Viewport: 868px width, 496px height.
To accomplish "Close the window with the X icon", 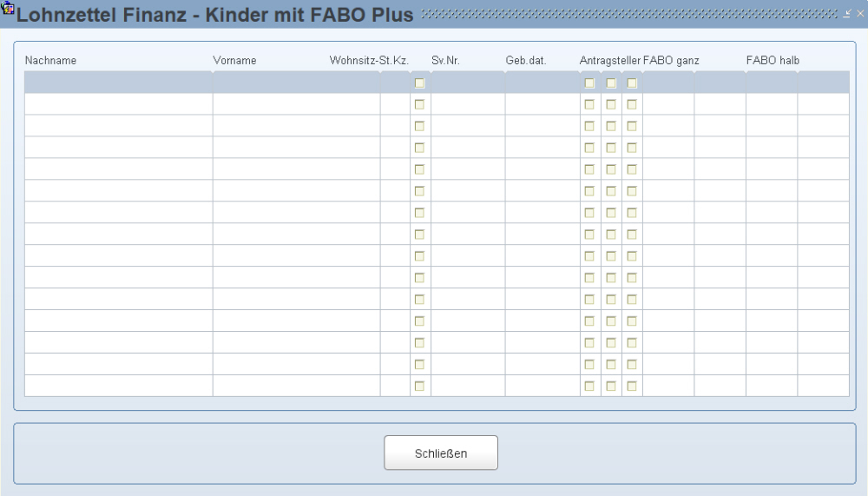I will click(x=860, y=14).
